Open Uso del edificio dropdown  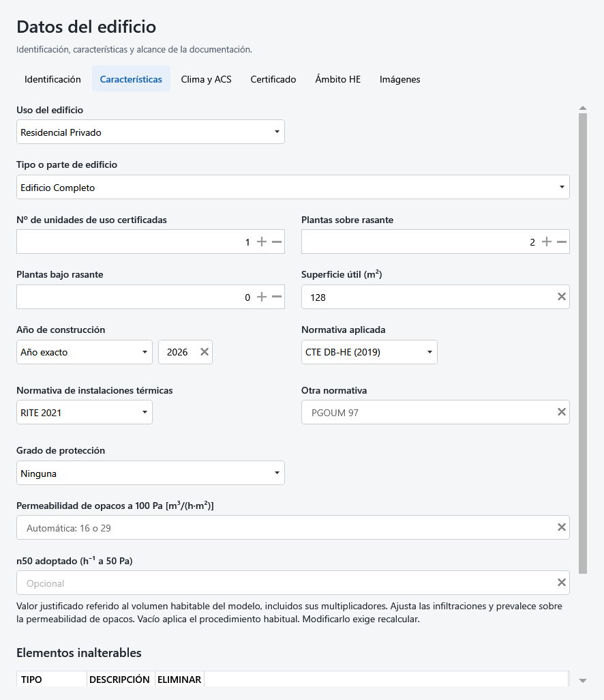point(151,132)
